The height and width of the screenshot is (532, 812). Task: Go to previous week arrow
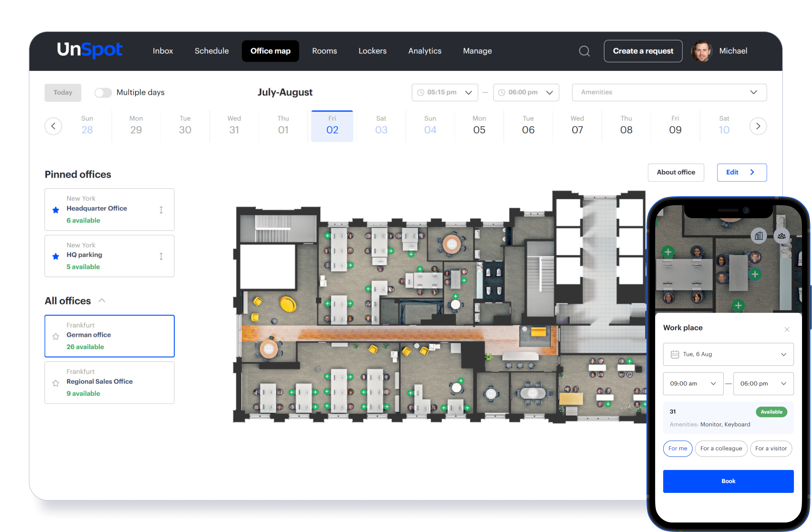click(x=53, y=126)
